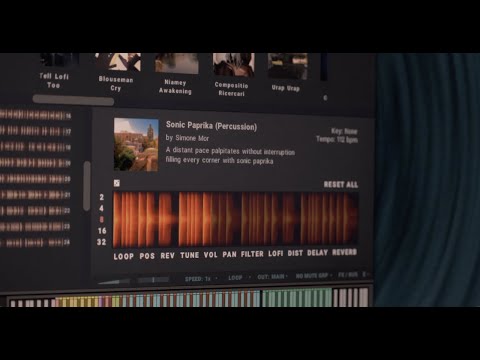Image resolution: width=480 pixels, height=360 pixels.
Task: Go to the DELAY tab
Action: click(317, 253)
